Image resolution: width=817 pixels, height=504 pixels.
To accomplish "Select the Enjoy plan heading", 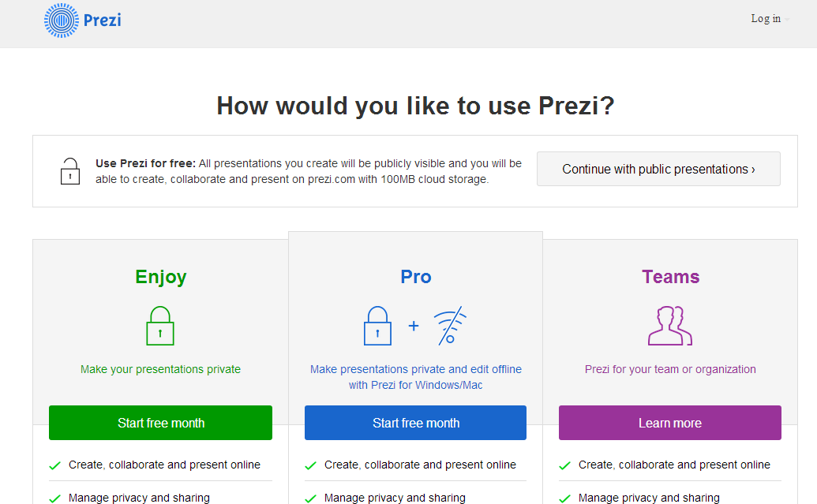I will point(161,277).
